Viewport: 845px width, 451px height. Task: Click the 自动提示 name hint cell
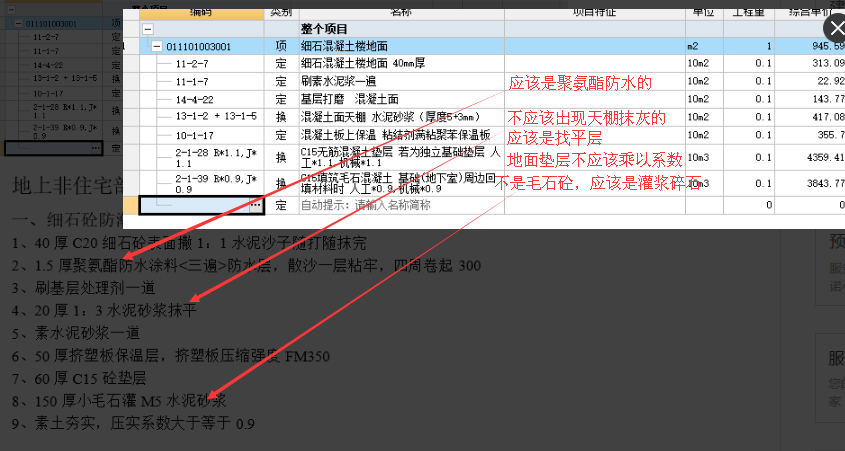(x=401, y=205)
